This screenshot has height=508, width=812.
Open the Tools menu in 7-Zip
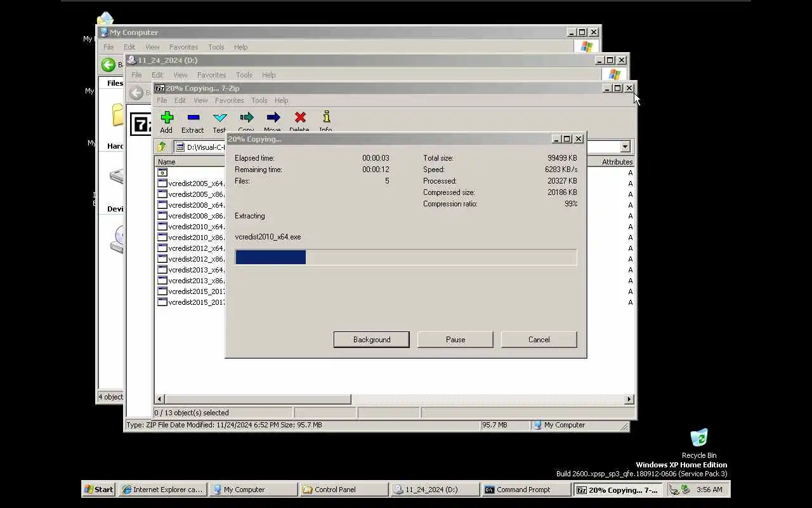pos(259,100)
